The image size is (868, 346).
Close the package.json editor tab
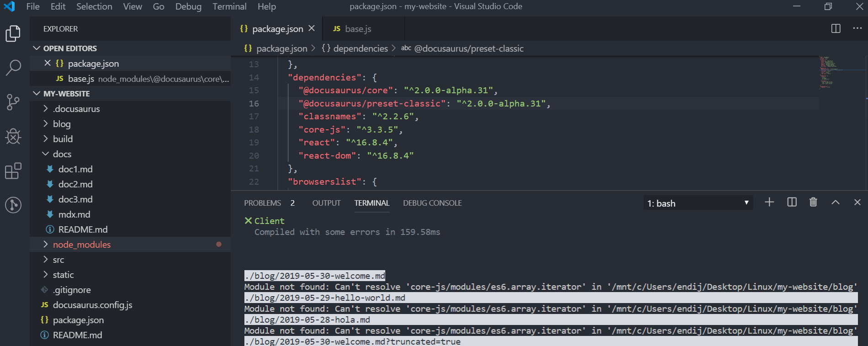coord(312,28)
